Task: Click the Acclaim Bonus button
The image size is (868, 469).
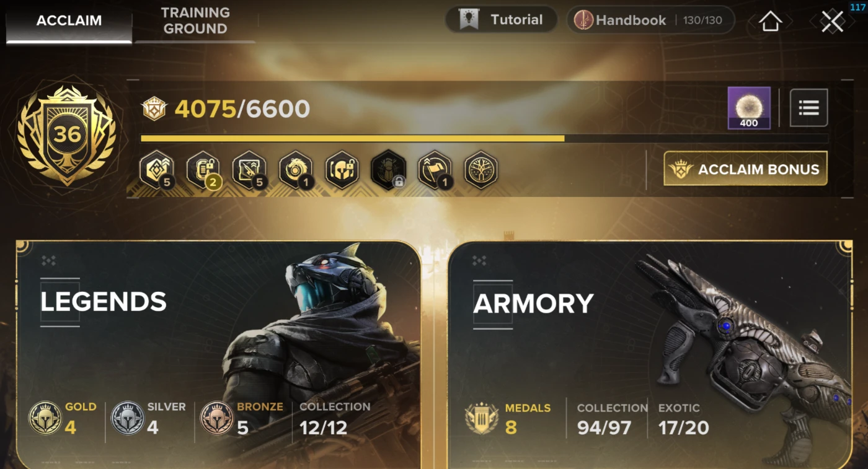Action: pyautogui.click(x=745, y=169)
